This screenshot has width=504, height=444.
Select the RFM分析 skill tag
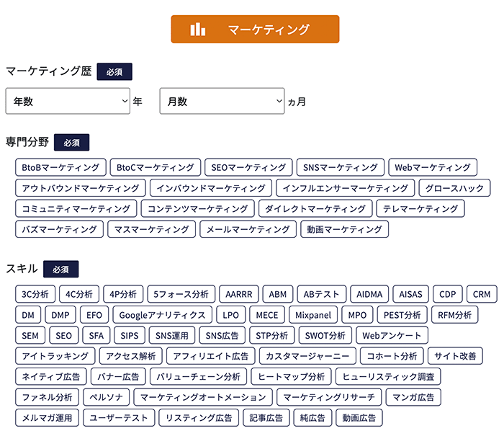click(455, 315)
